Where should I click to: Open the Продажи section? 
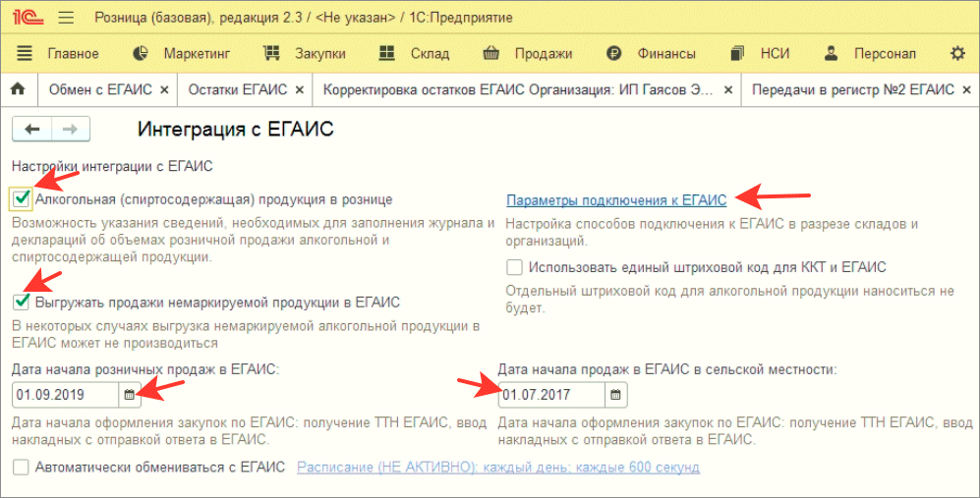pos(544,54)
